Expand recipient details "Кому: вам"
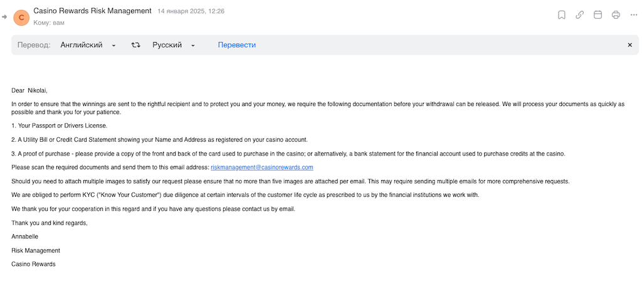Viewport: 644px width, 281px height. 49,23
